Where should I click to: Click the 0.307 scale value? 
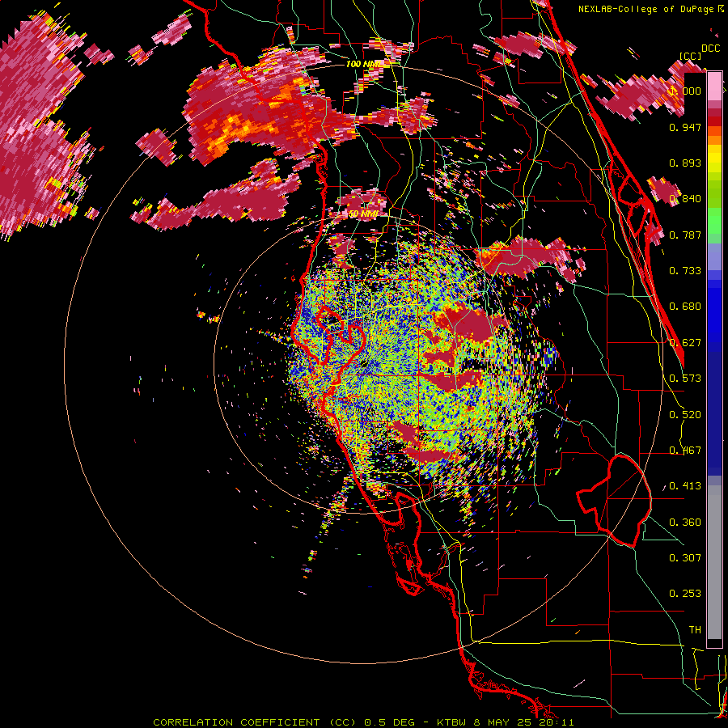[x=685, y=558]
